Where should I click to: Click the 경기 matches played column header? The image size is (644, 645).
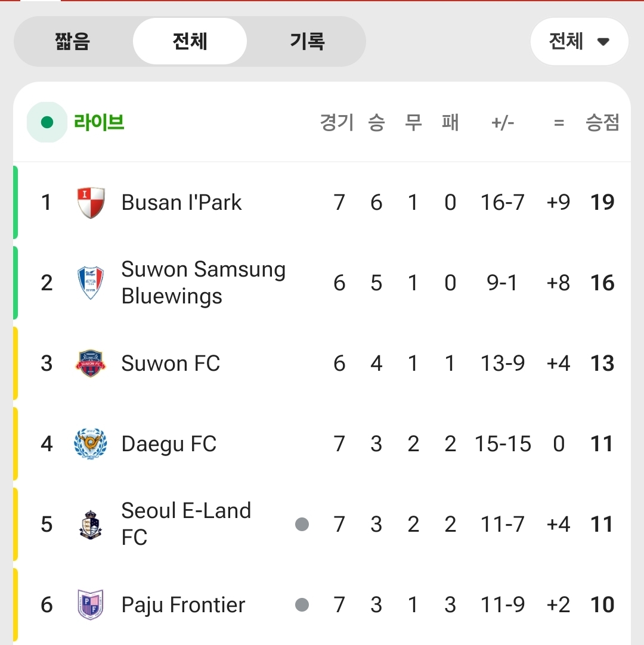pos(337,123)
